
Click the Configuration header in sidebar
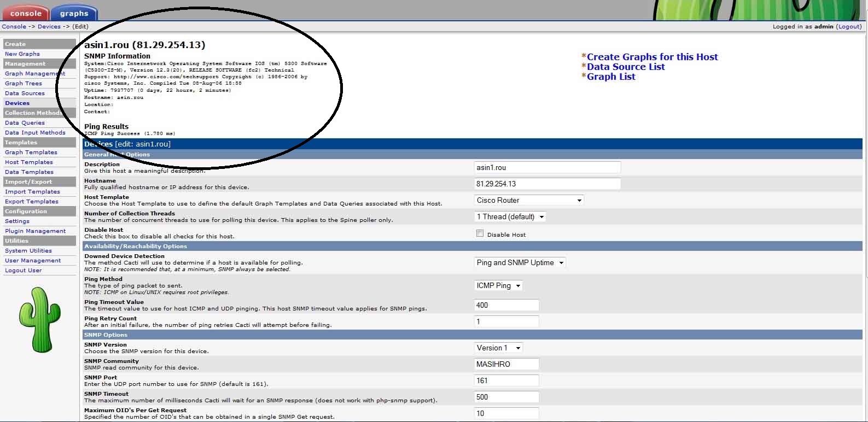click(39, 212)
